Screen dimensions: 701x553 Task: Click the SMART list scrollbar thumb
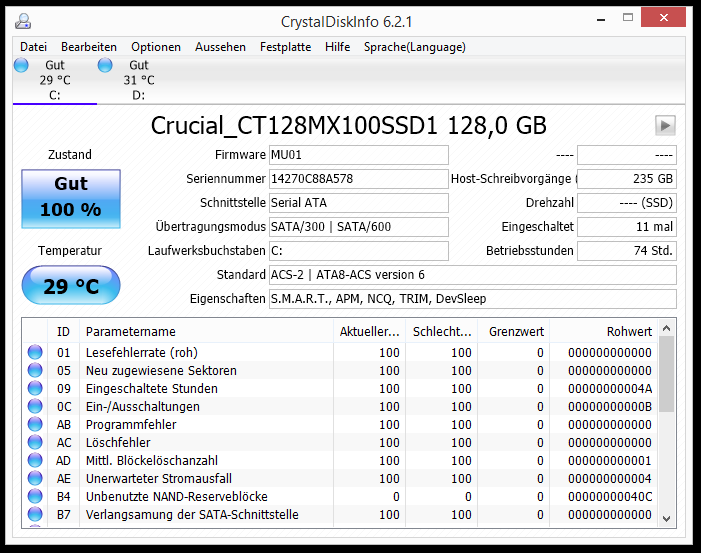tap(666, 374)
